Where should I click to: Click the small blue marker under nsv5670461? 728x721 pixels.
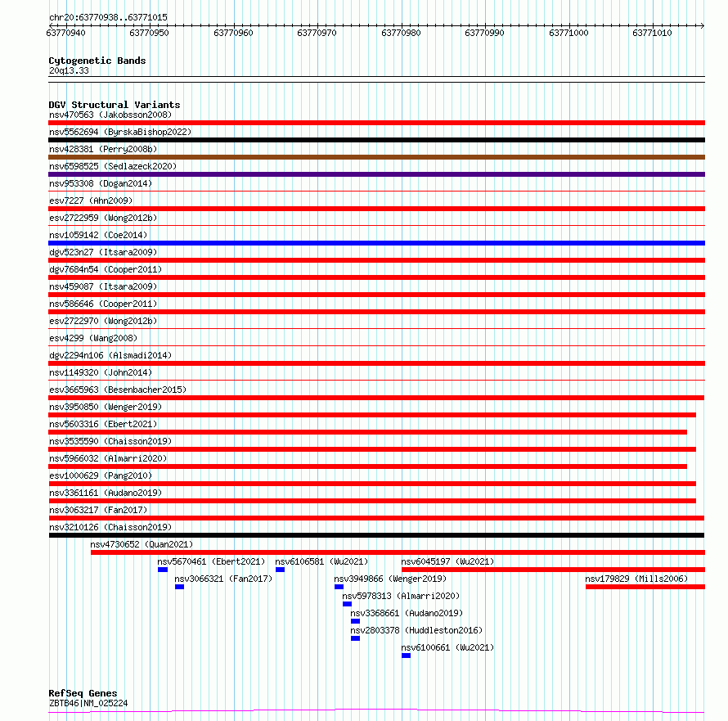(163, 570)
